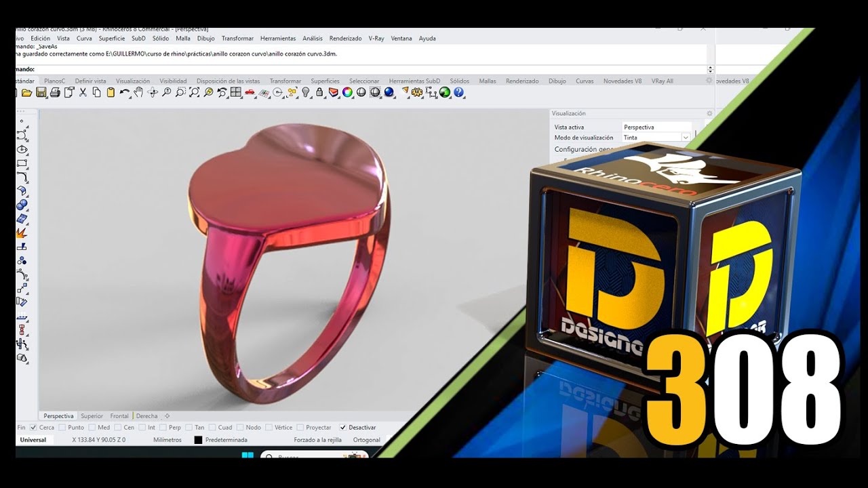868x488 pixels.
Task: Click the Print icon in the toolbar
Action: pyautogui.click(x=56, y=92)
